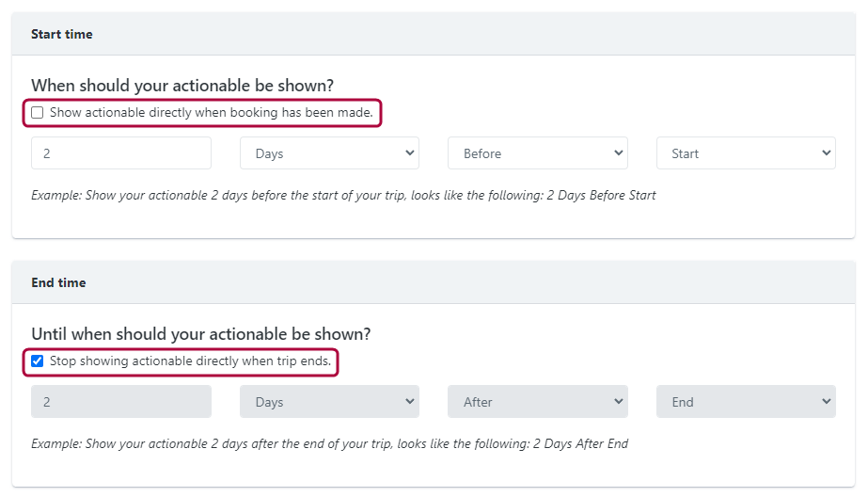Click 'When should your actionable be shown?' heading
Image resolution: width=868 pixels, height=497 pixels.
click(x=182, y=86)
